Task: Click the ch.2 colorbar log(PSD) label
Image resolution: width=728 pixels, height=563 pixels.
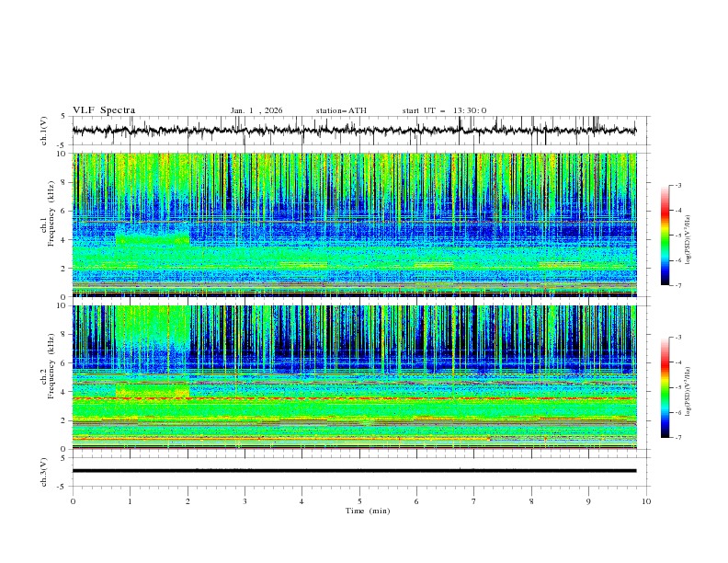Action: (688, 392)
